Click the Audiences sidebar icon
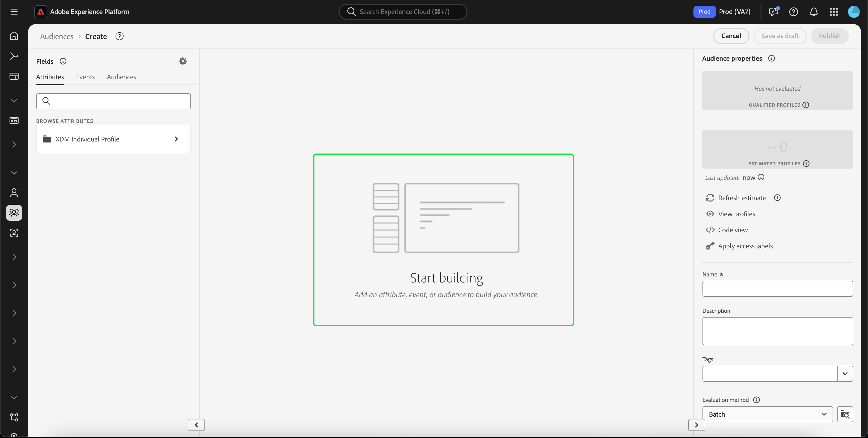This screenshot has height=438, width=868. [x=14, y=212]
